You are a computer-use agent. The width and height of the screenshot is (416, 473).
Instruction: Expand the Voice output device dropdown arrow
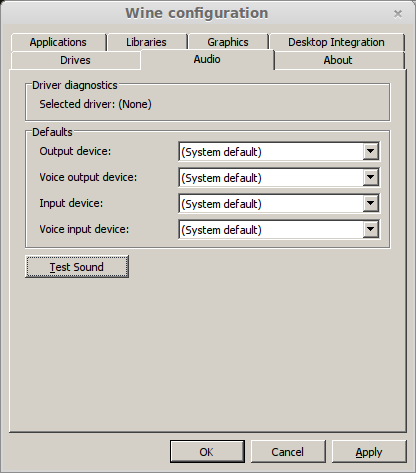371,177
